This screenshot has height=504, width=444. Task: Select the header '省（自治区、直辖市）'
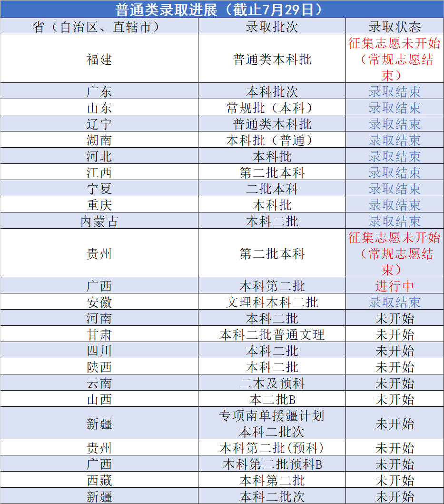pyautogui.click(x=99, y=27)
